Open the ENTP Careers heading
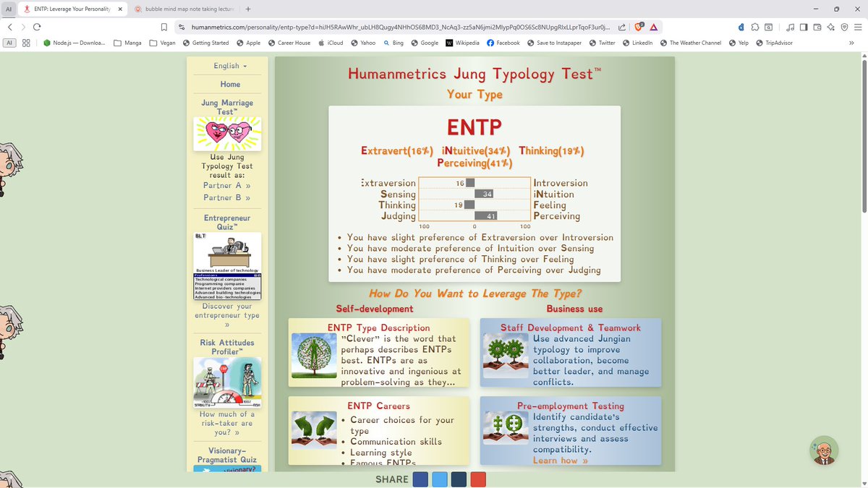The height and width of the screenshot is (488, 868). pos(378,406)
